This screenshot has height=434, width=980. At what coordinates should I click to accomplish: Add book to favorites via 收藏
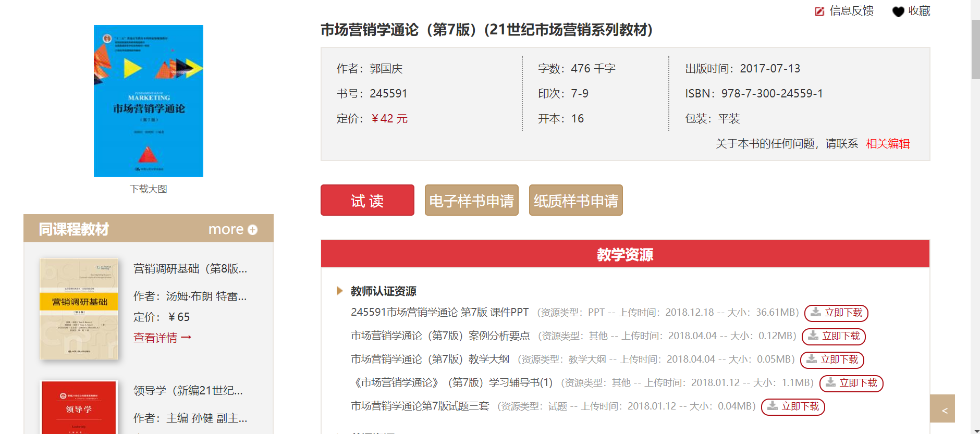click(x=911, y=11)
